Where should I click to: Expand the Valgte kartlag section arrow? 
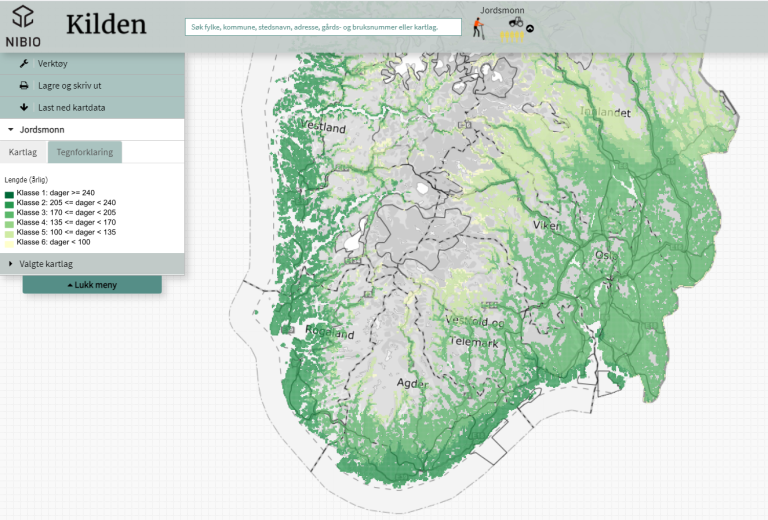coord(11,264)
